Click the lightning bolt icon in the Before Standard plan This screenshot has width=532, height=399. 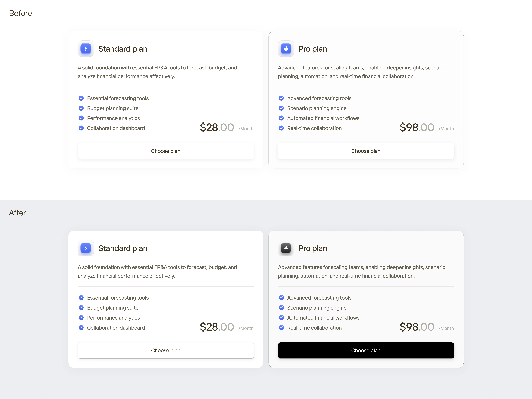pos(86,49)
